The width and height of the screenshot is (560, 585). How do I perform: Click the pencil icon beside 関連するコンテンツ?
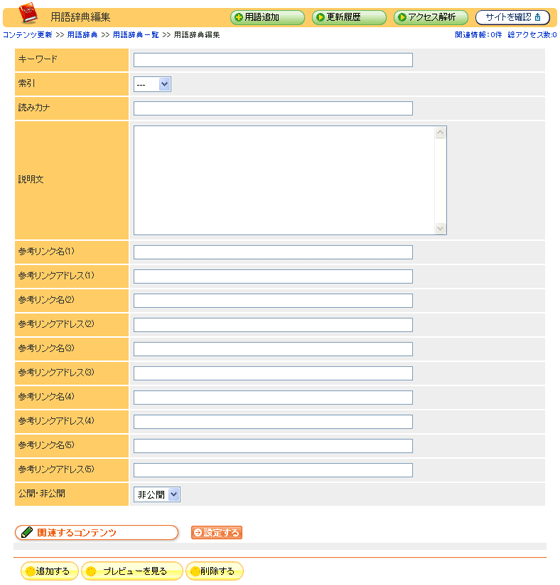[27, 532]
